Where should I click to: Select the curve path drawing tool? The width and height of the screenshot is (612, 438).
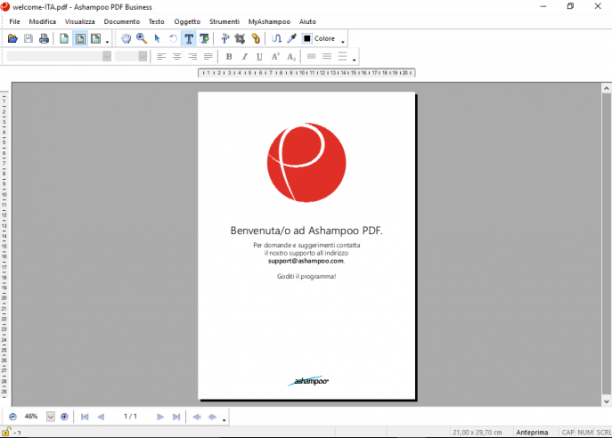(276, 39)
